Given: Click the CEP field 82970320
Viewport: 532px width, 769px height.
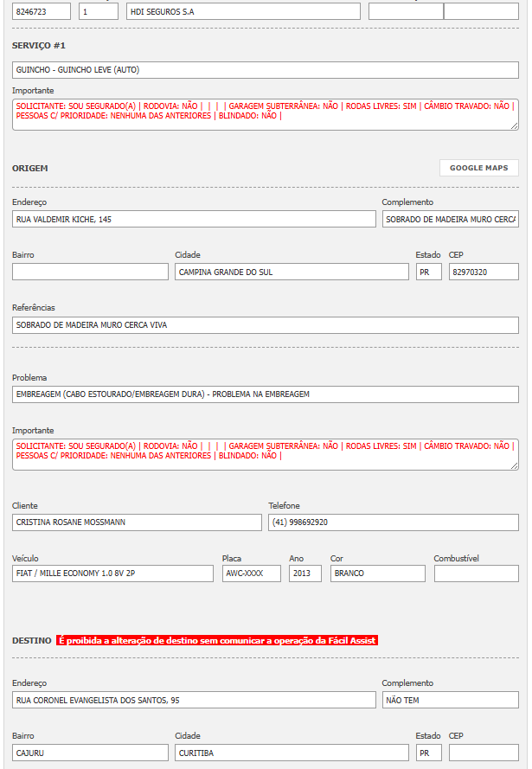Looking at the screenshot, I should tap(484, 272).
